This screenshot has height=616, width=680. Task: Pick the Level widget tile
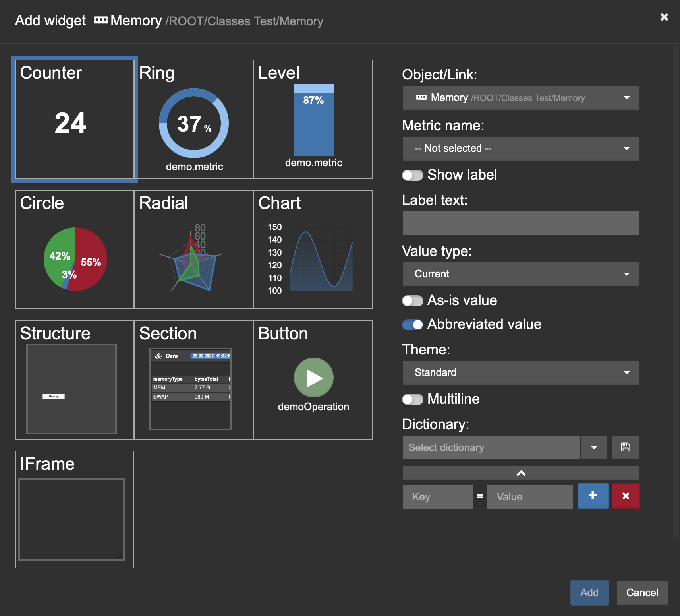(313, 119)
